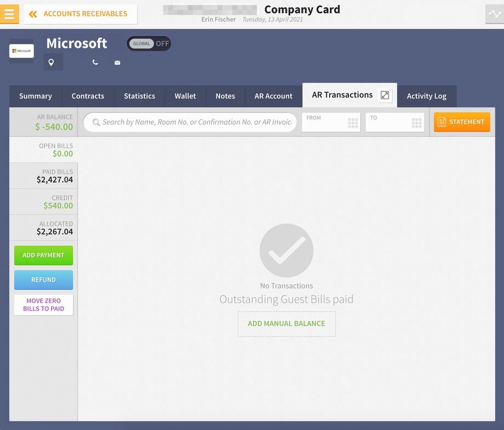Screen dimensions: 504x430
Task: Select the Allocated section
Action: pyautogui.click(x=43, y=228)
